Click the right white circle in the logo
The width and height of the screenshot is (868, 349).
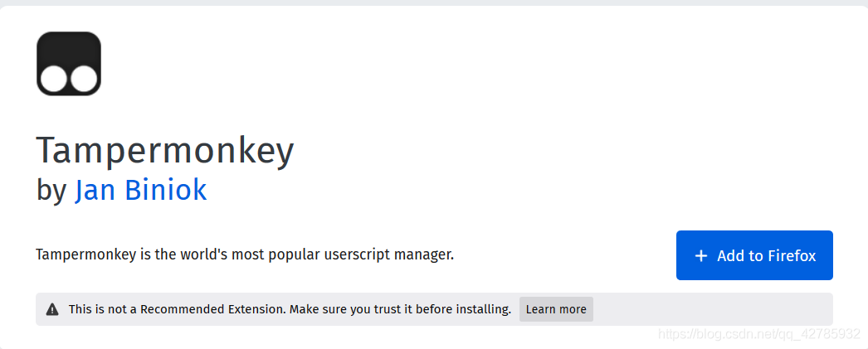tap(83, 80)
